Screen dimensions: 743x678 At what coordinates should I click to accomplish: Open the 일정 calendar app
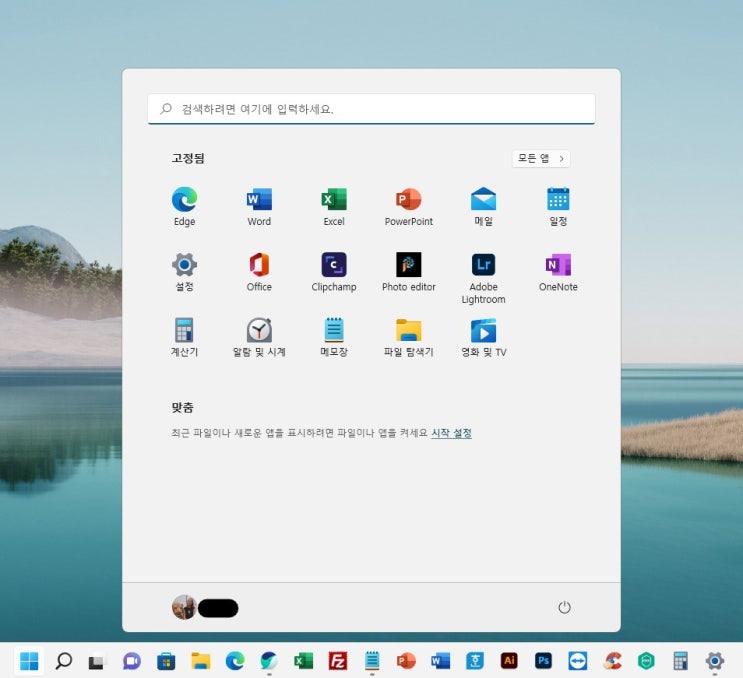558,207
